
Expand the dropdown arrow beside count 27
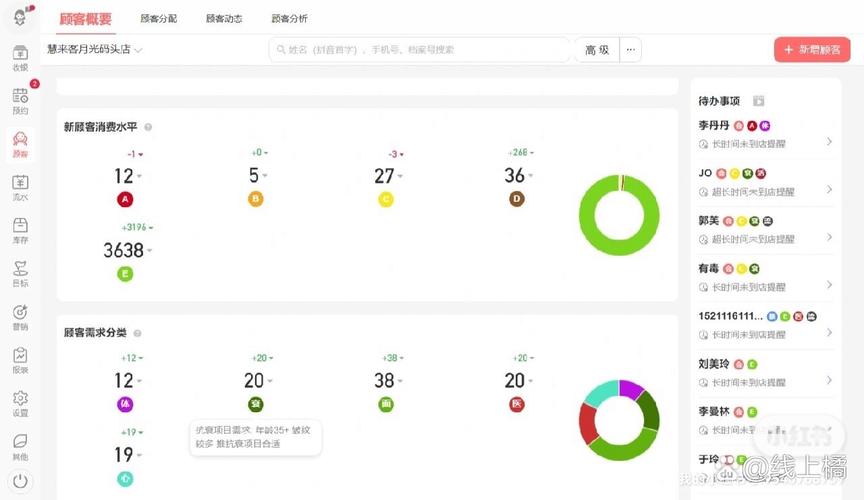click(x=400, y=176)
